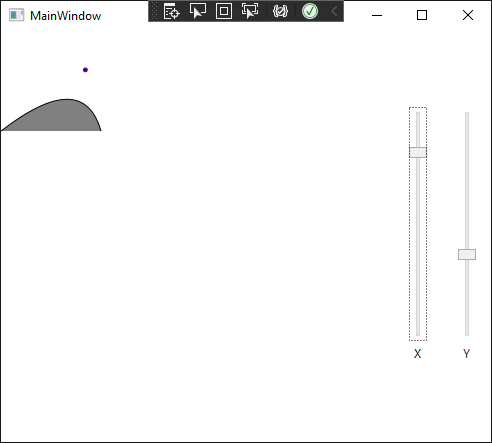This screenshot has width=492, height=443.
Task: Click the Y label under the slider
Action: pyautogui.click(x=467, y=354)
